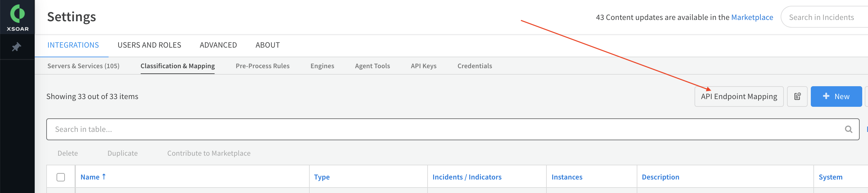Open the API Keys tab
The height and width of the screenshot is (193, 868).
(423, 66)
